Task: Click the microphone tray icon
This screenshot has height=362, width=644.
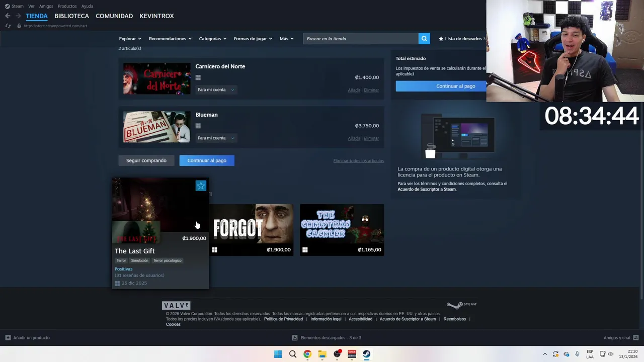Action: (x=577, y=354)
